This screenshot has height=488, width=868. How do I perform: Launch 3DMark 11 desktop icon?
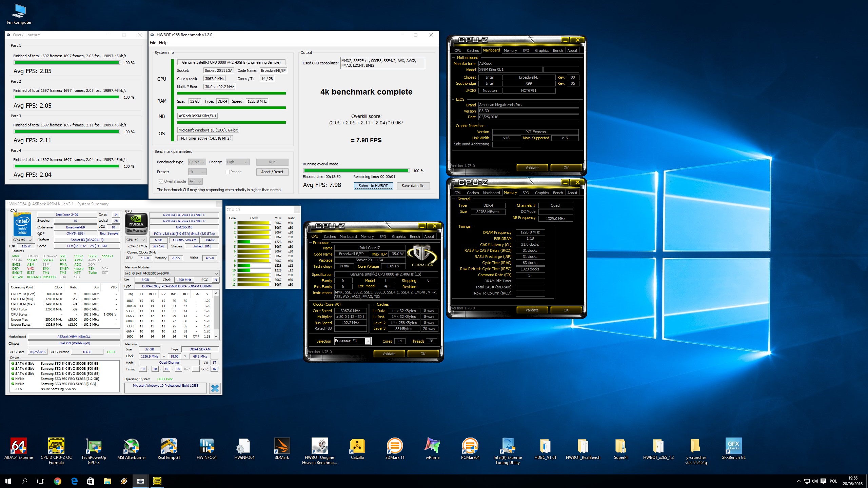click(395, 449)
